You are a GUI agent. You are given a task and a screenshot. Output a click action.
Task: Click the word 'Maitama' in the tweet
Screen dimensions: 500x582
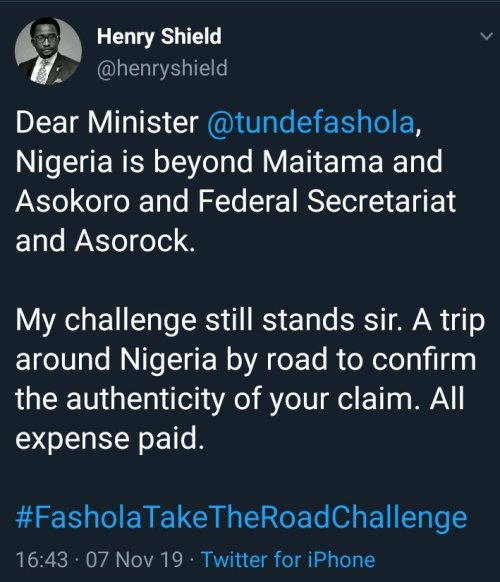(x=323, y=161)
